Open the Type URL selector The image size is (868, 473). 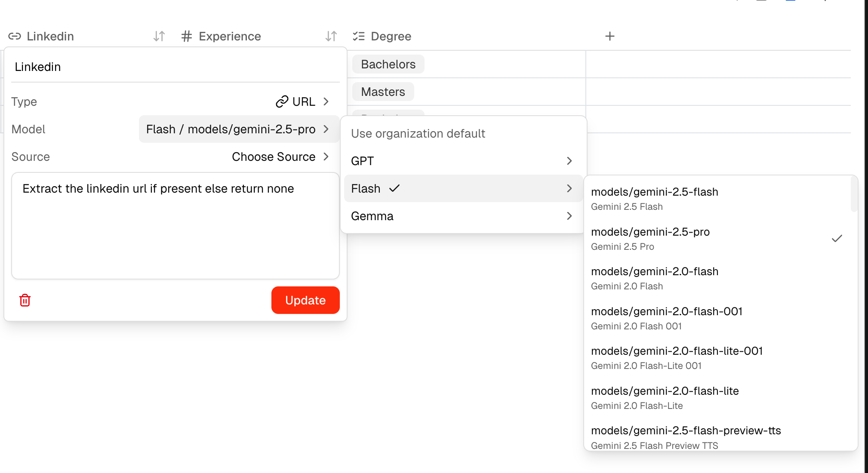pyautogui.click(x=302, y=101)
